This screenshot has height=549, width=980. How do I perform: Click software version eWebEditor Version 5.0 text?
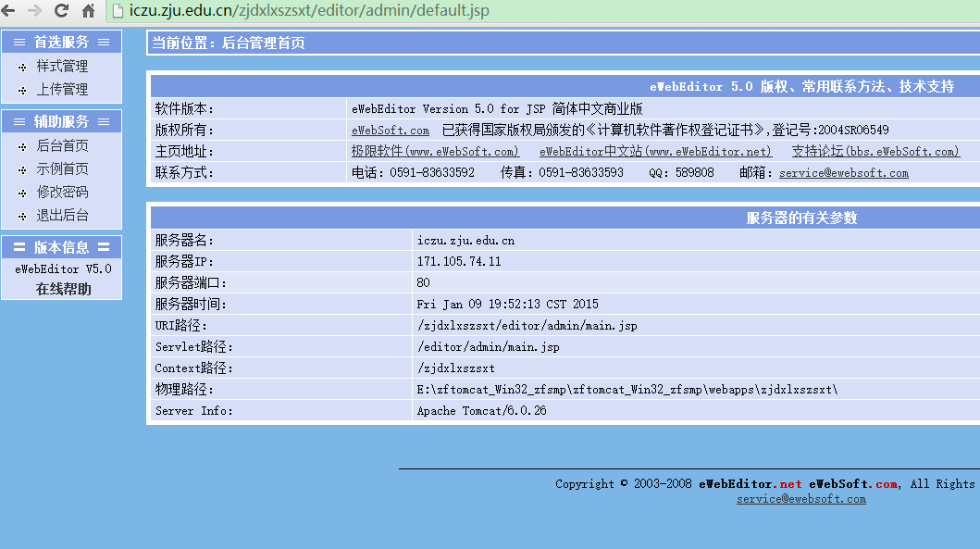click(x=497, y=109)
